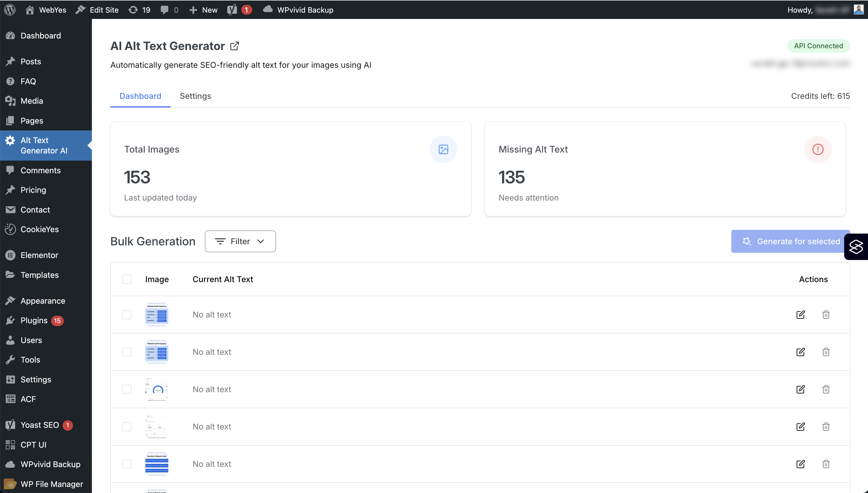Open Alt Text Generator AI sidebar item
868x493 pixels.
(x=46, y=145)
